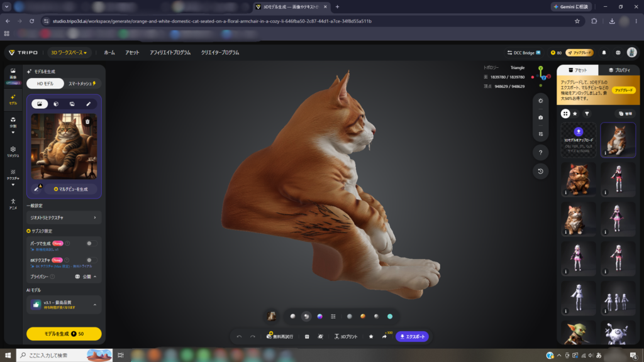644x362 pixels.
Task: Switch to HDモデル mode
Action: coord(45,84)
